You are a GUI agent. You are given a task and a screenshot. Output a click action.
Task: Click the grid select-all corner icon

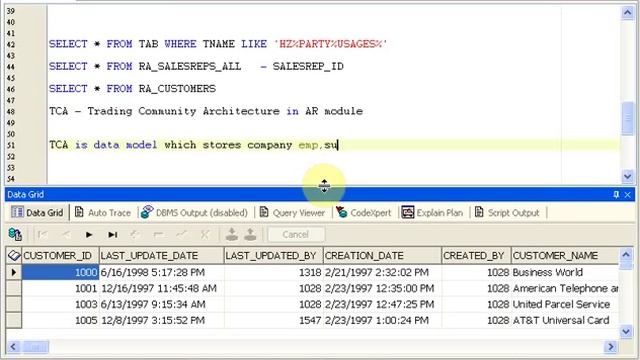pyautogui.click(x=14, y=256)
